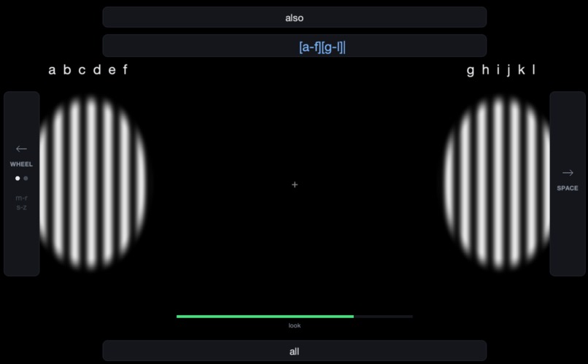The image size is (588, 364).
Task: Select the bottom suggestion word 'all'
Action: click(295, 352)
